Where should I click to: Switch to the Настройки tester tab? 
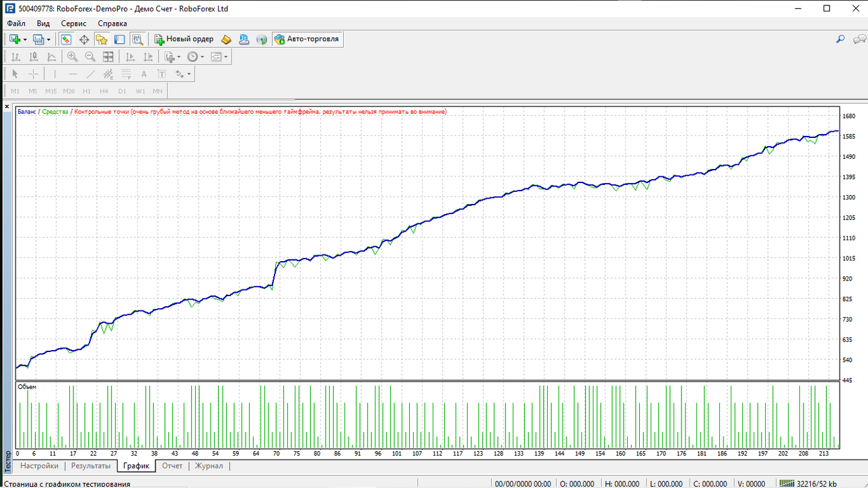(39, 466)
